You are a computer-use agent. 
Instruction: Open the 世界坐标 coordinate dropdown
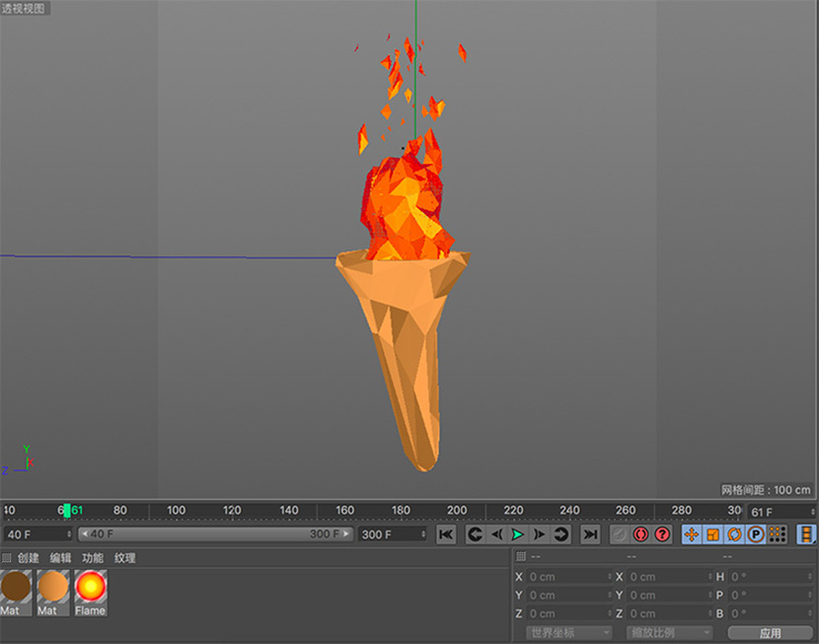click(x=567, y=632)
